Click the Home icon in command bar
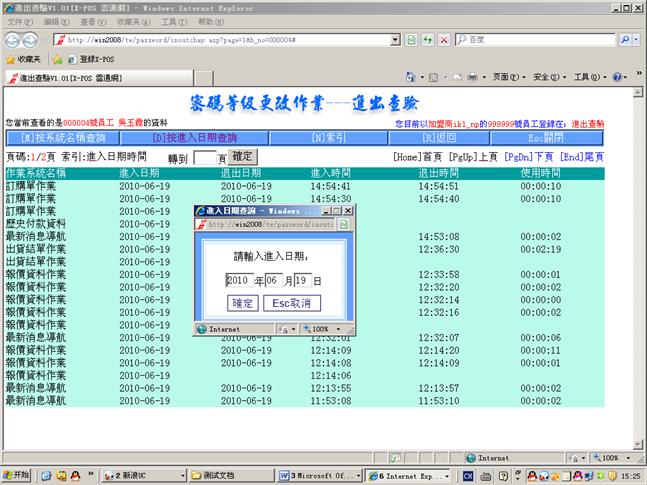The height and width of the screenshot is (485, 647). [410, 77]
